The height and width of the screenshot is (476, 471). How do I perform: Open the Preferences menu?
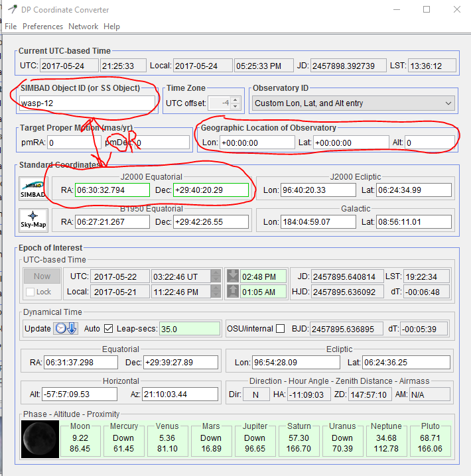pos(42,27)
